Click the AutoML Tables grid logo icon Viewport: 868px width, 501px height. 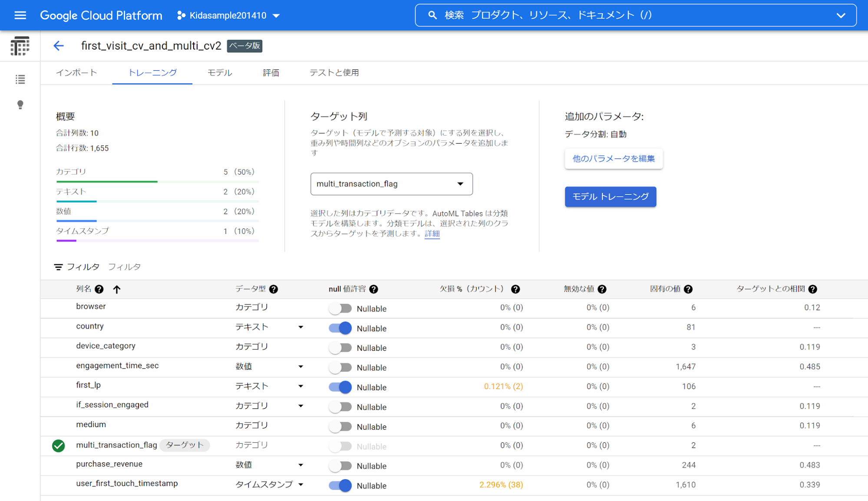click(x=20, y=46)
